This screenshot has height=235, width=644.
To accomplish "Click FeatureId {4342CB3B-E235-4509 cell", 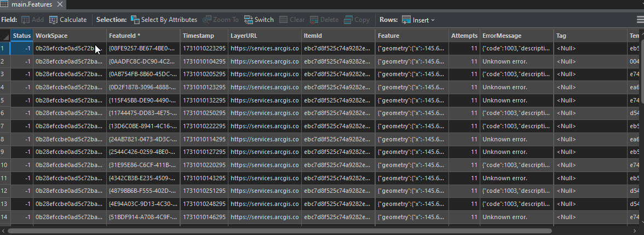I will (x=143, y=178).
